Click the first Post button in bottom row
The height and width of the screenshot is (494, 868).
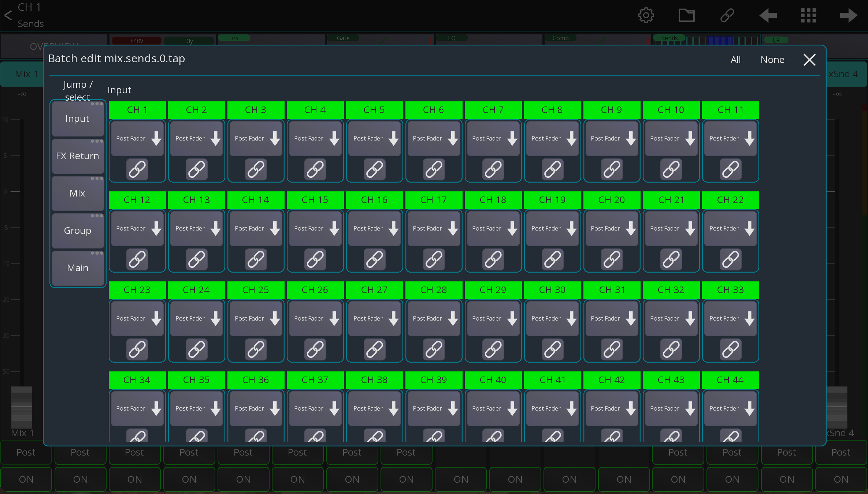tap(26, 453)
